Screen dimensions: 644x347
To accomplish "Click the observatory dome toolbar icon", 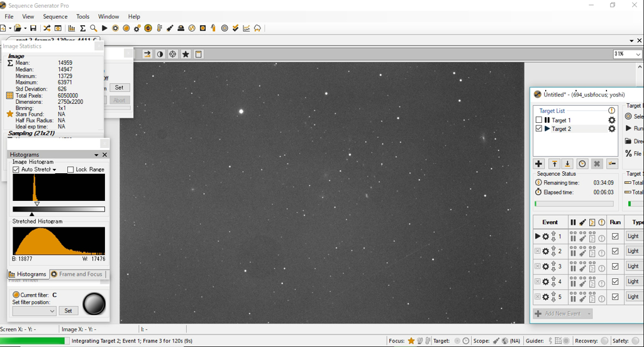I will tap(180, 28).
